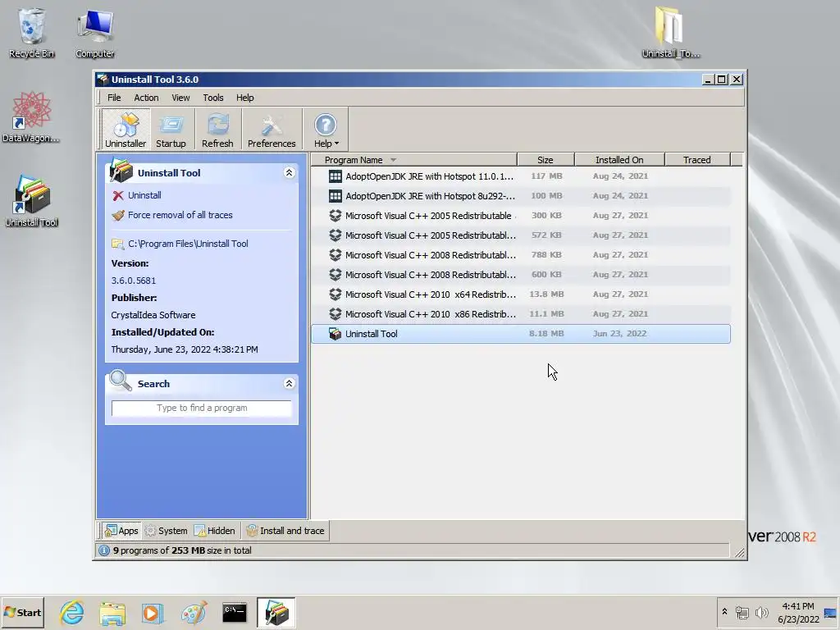Open Preferences from the toolbar

click(272, 129)
